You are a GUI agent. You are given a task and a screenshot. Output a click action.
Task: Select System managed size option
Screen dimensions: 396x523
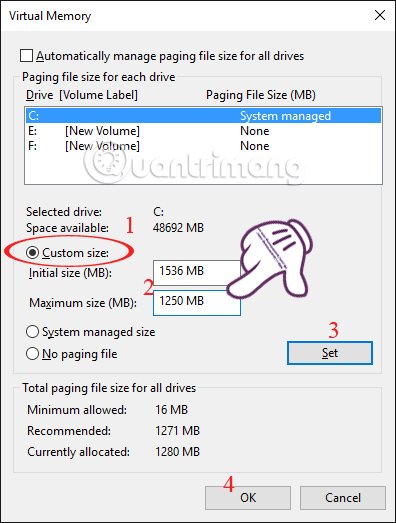pos(32,332)
